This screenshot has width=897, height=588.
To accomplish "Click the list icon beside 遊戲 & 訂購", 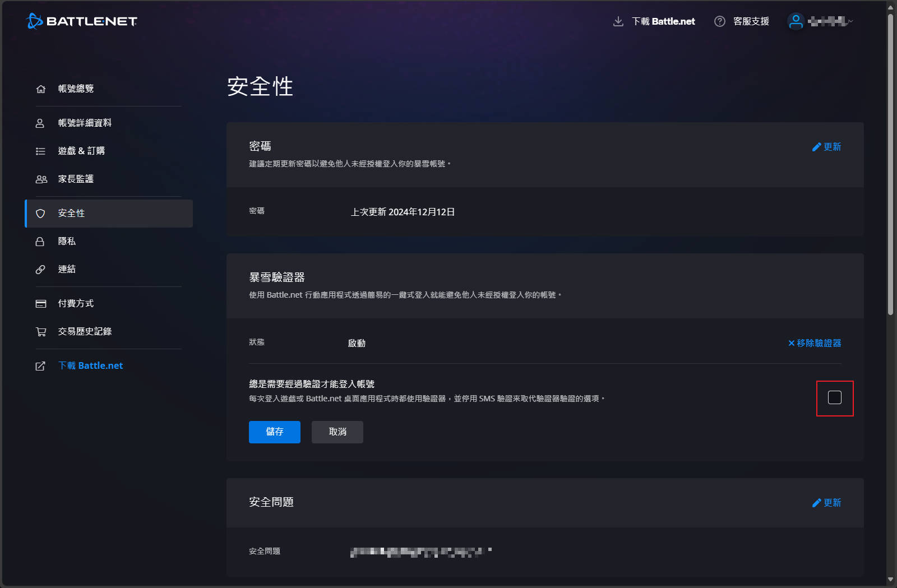I will click(x=40, y=151).
